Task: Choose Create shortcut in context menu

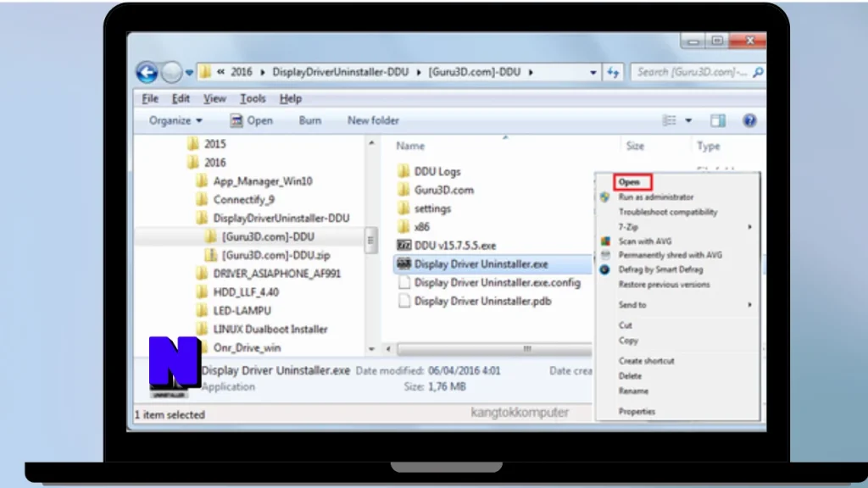Action: (646, 361)
